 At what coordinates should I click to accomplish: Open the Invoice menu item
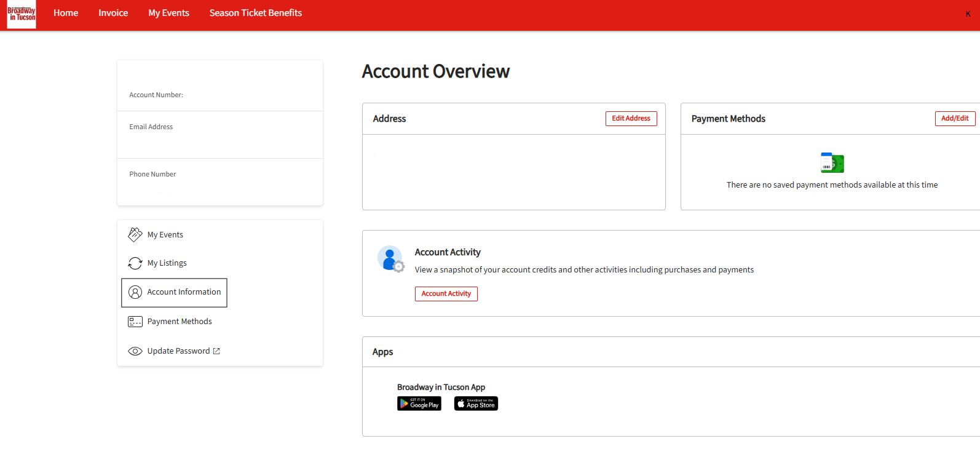point(113,13)
